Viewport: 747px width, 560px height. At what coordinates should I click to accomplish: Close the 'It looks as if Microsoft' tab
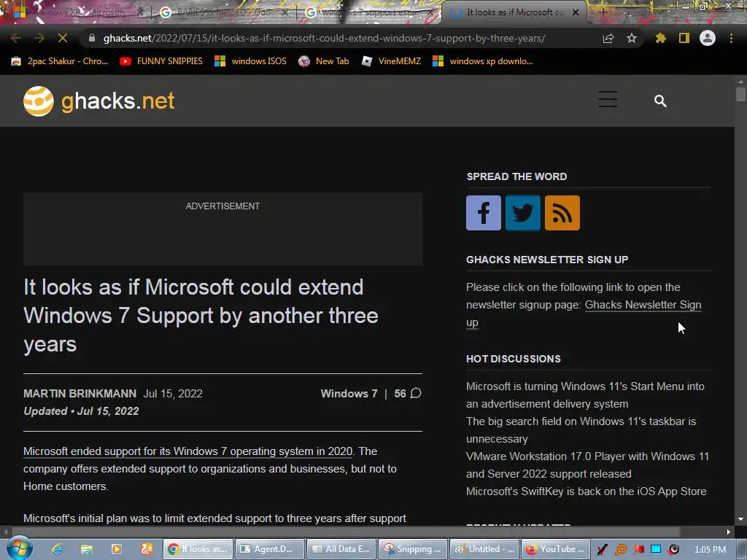click(576, 12)
